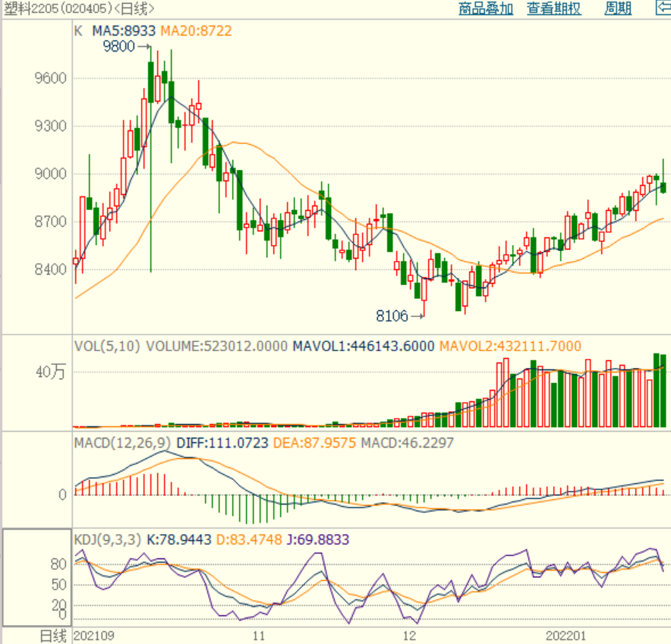Open the 查看期权 options link

[554, 9]
